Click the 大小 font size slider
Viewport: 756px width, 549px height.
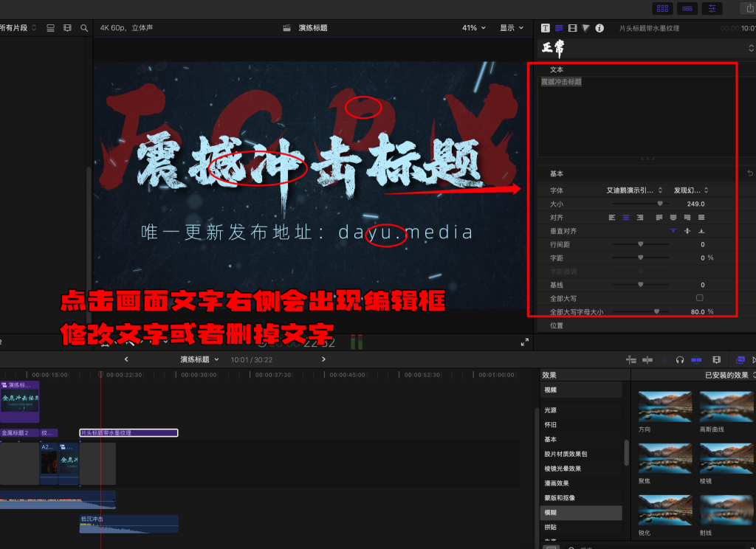(x=659, y=204)
